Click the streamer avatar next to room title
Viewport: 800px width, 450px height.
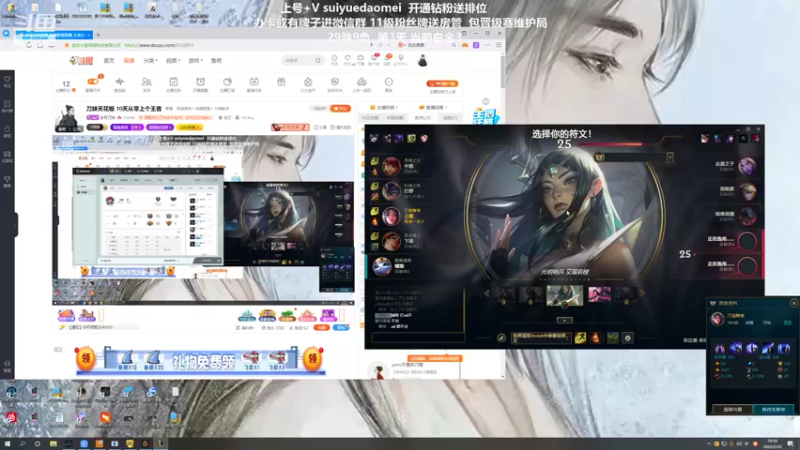[67, 118]
